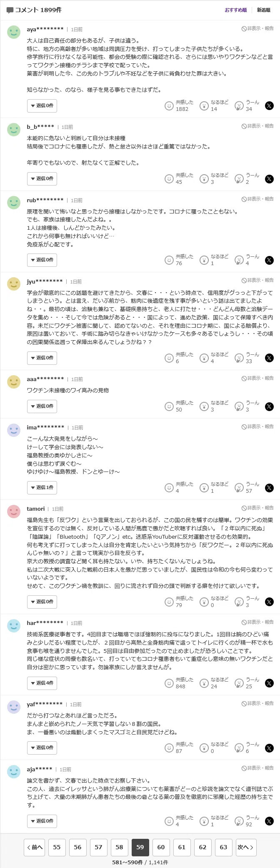This screenshot has height=868, width=280.
Task: Sort comments by 新着順
Action: pos(263,10)
